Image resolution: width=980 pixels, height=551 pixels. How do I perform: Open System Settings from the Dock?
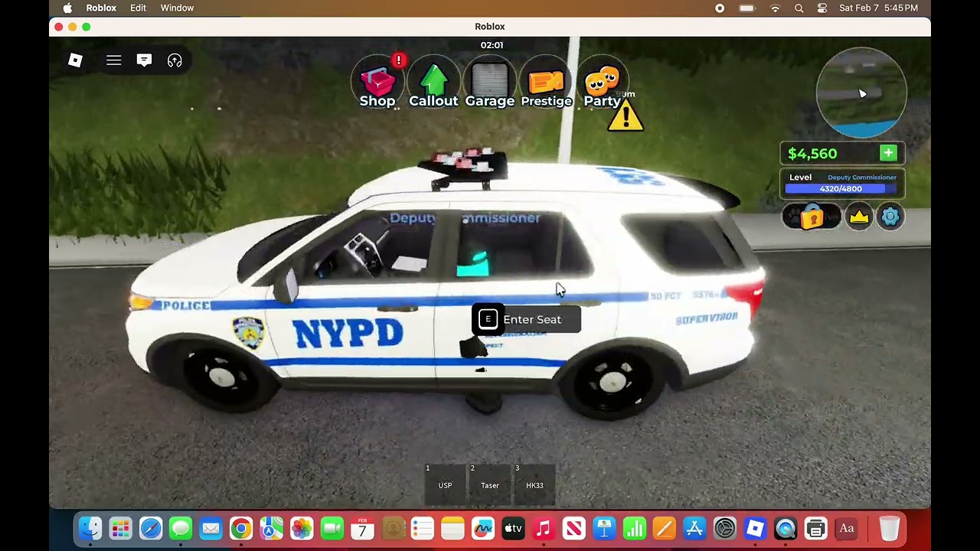tap(725, 528)
